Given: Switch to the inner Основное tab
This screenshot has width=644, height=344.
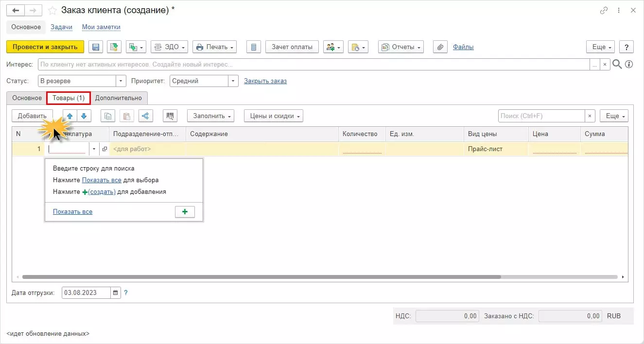Looking at the screenshot, I should (27, 98).
